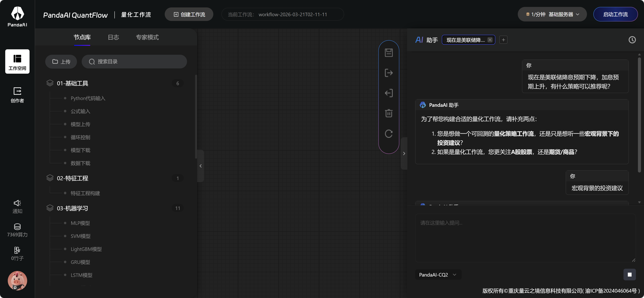
Task: Collapse the right AI assistant panel
Action: pyautogui.click(x=404, y=153)
